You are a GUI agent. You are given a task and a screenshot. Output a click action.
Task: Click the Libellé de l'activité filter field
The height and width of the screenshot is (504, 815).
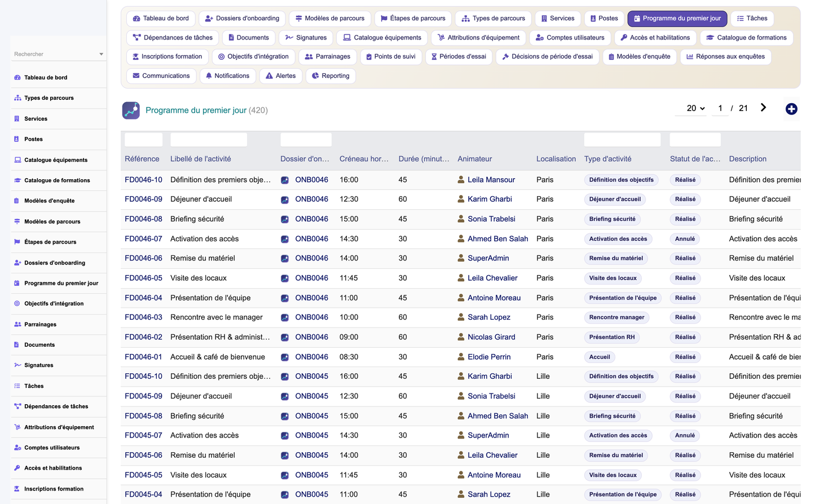[x=208, y=140]
